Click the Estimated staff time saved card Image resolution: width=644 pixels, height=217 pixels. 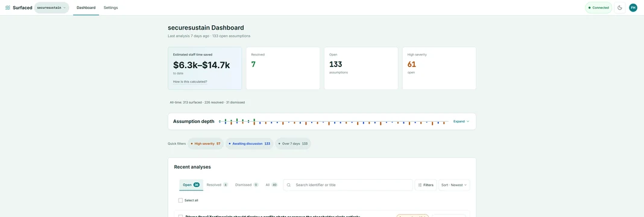tap(205, 68)
